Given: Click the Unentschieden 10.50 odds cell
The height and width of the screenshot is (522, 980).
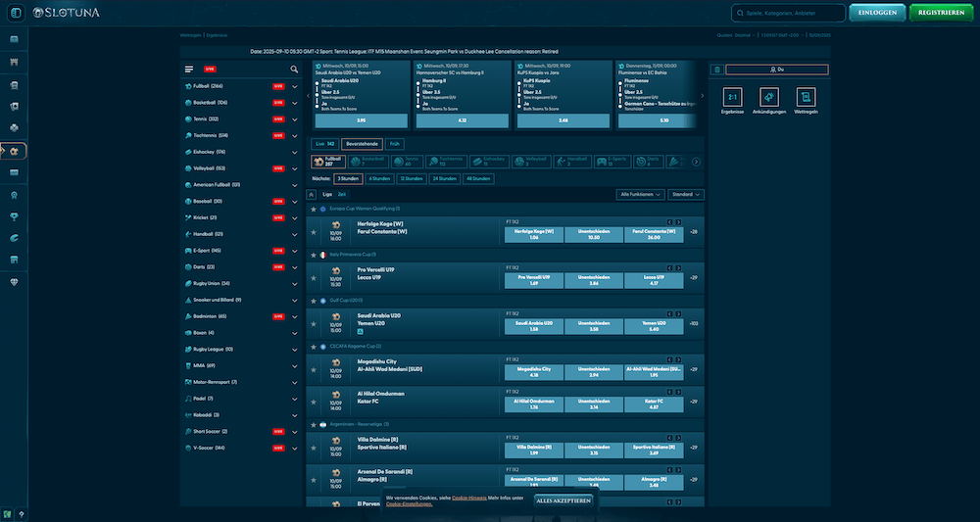Looking at the screenshot, I should click(595, 234).
